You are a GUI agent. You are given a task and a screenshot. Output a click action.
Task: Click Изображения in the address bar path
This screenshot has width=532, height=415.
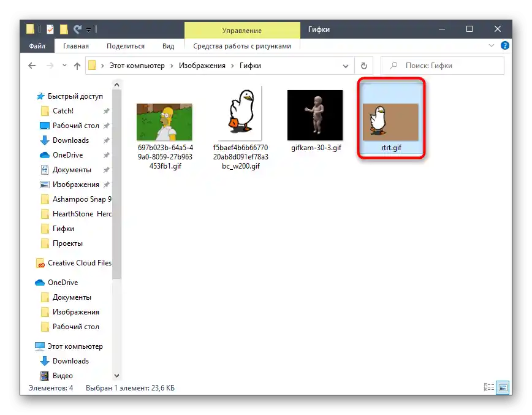click(202, 66)
